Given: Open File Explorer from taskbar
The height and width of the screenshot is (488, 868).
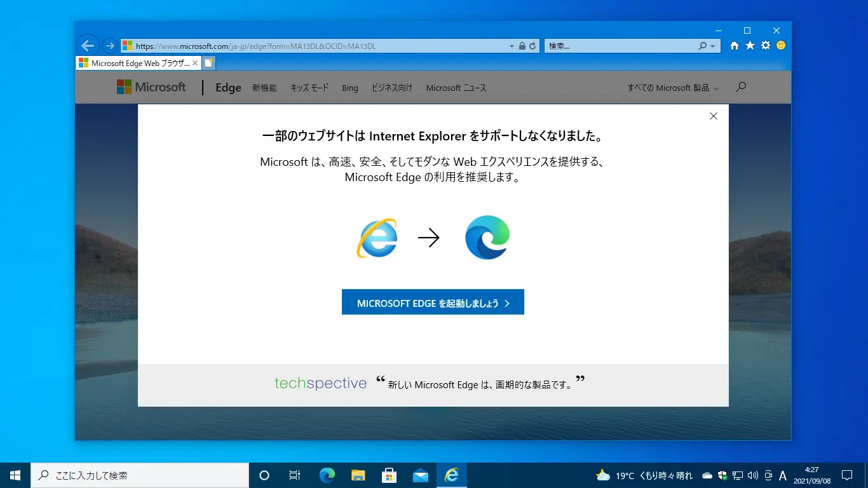Looking at the screenshot, I should pyautogui.click(x=358, y=475).
